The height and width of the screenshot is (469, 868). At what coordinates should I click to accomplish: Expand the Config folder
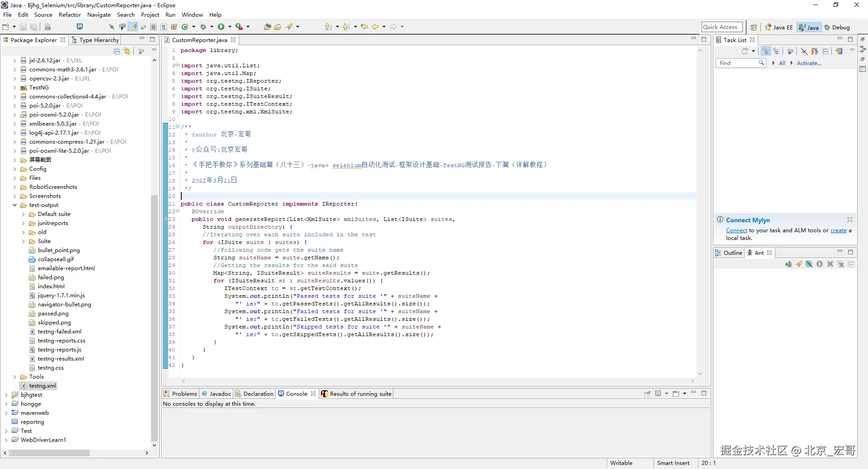[x=14, y=169]
